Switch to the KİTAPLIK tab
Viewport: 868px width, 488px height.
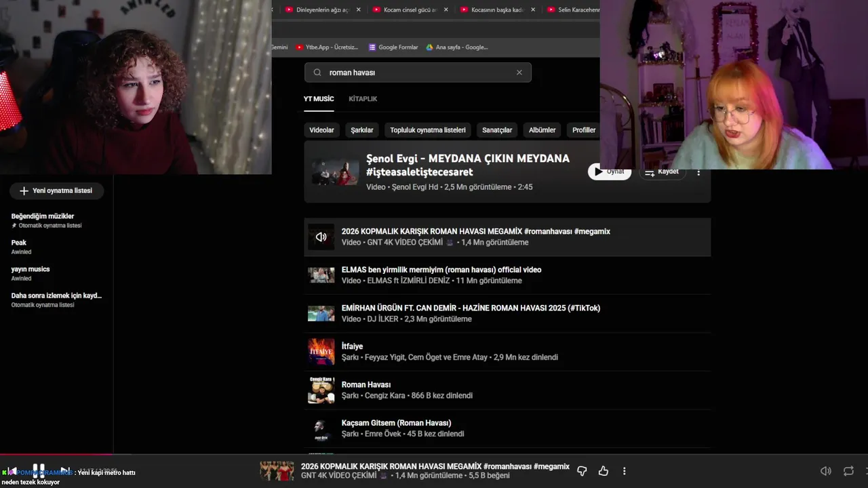(x=363, y=99)
